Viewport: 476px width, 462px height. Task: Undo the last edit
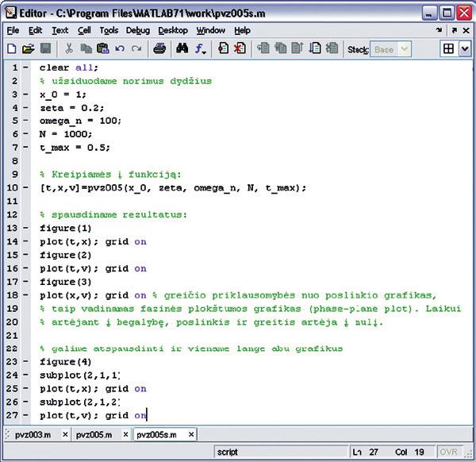[x=120, y=48]
